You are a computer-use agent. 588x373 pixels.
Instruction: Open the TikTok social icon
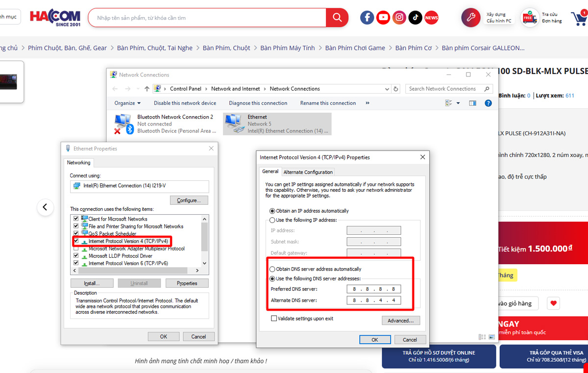tap(416, 18)
